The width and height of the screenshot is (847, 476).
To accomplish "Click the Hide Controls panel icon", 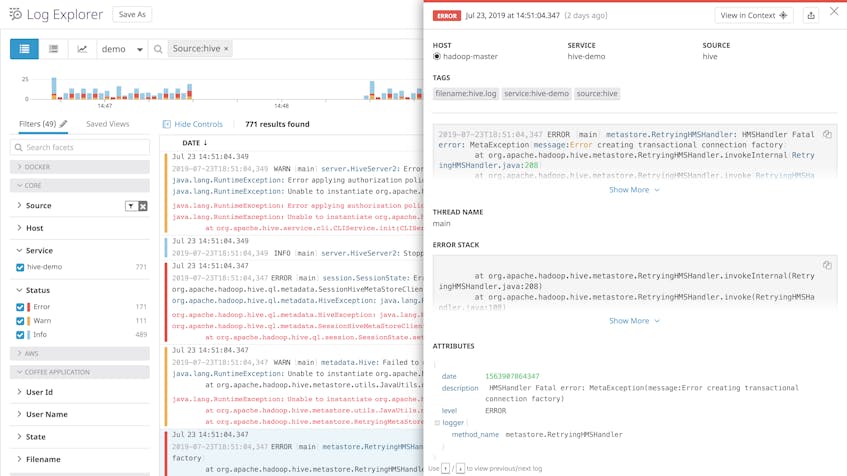I will pyautogui.click(x=166, y=124).
